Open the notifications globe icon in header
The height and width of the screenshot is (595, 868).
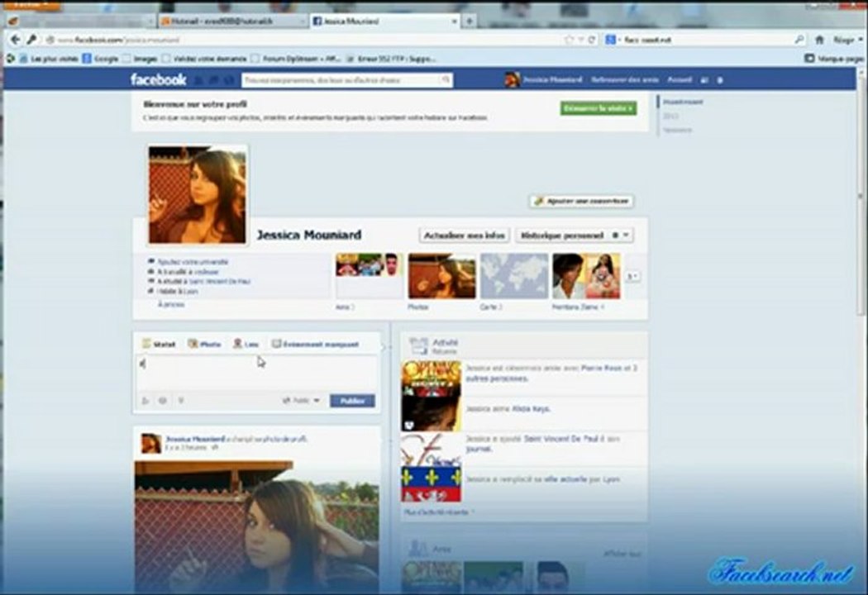[228, 80]
